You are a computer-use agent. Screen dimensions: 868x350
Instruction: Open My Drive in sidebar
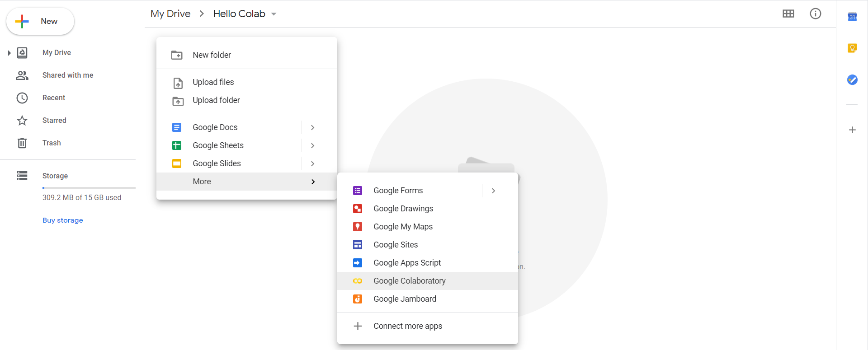point(57,52)
